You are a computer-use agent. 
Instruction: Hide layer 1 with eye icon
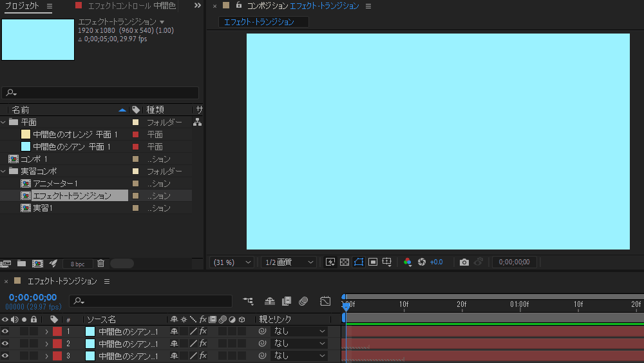[x=5, y=331]
